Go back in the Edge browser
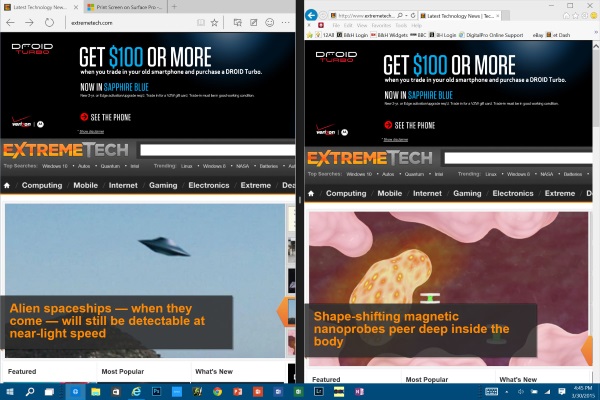The height and width of the screenshot is (400, 600). pos(10,23)
